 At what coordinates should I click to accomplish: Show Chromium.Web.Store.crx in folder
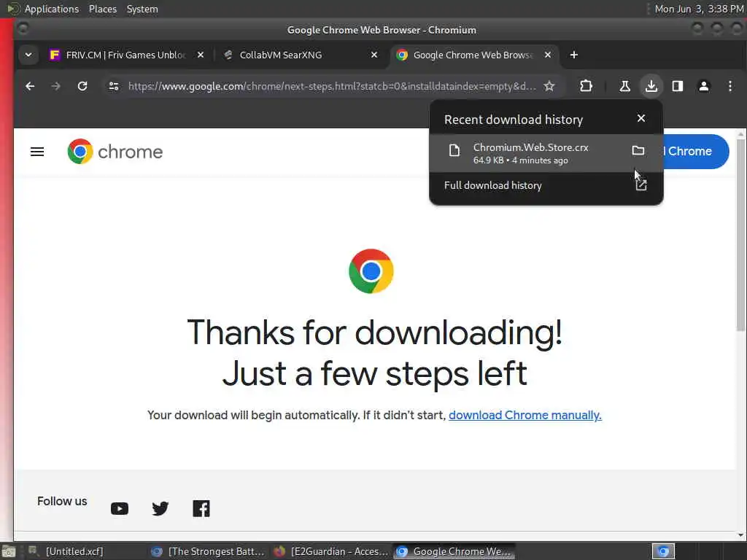(x=638, y=151)
